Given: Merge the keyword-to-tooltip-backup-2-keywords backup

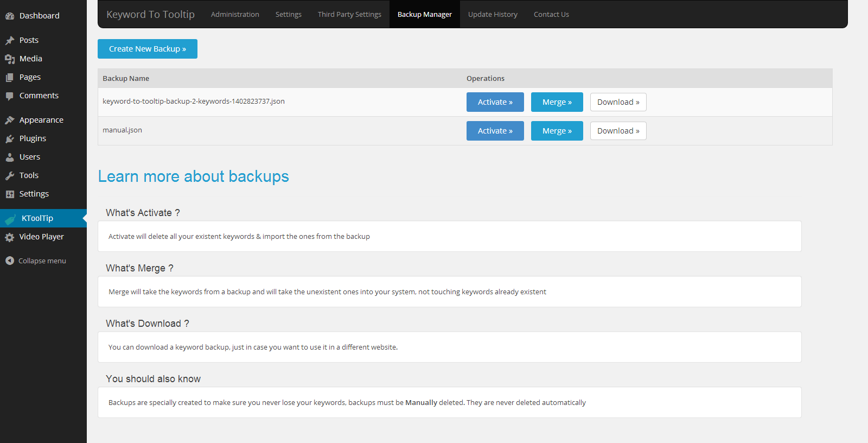Looking at the screenshot, I should pos(557,102).
